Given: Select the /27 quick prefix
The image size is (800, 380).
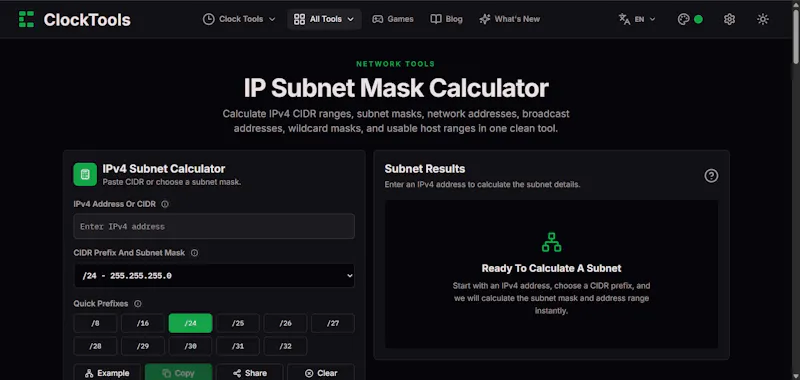Looking at the screenshot, I should point(333,323).
